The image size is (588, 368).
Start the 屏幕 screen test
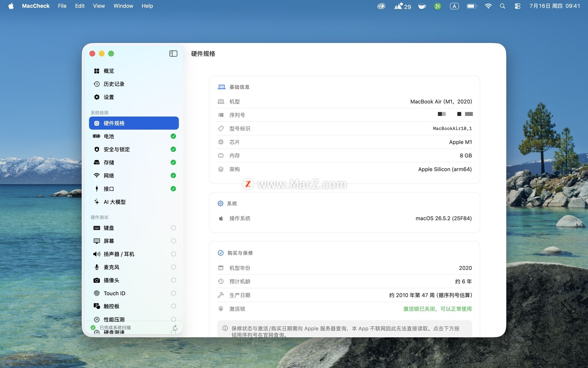(134, 241)
